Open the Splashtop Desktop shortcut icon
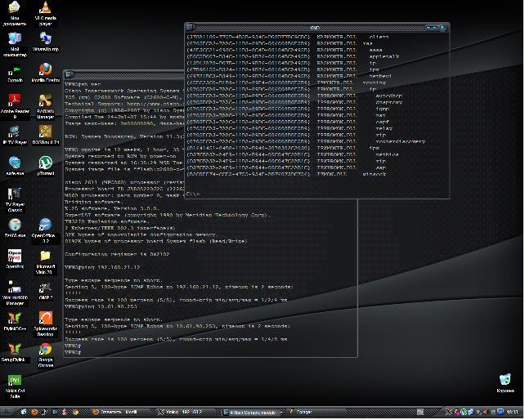This screenshot has width=525, height=420. click(46, 324)
